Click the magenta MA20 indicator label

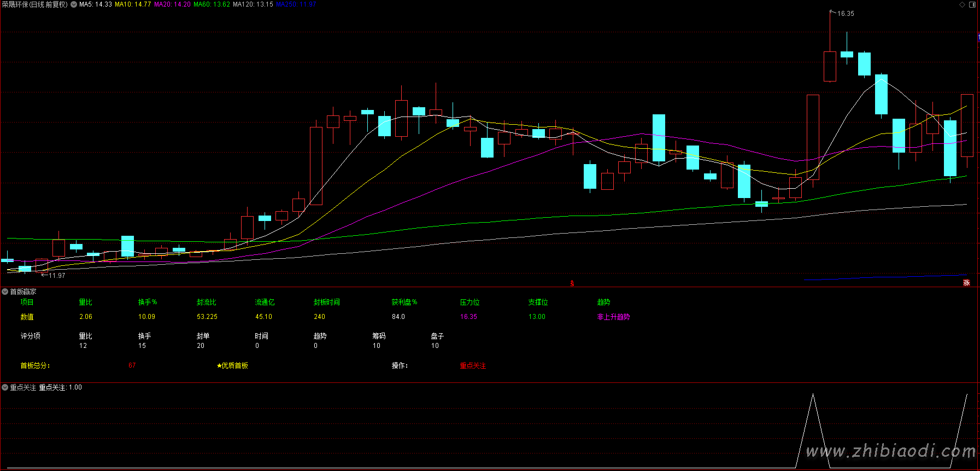(x=172, y=4)
